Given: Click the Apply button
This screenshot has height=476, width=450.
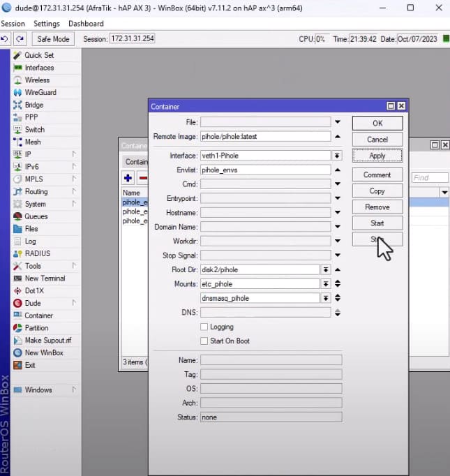Looking at the screenshot, I should [x=377, y=156].
